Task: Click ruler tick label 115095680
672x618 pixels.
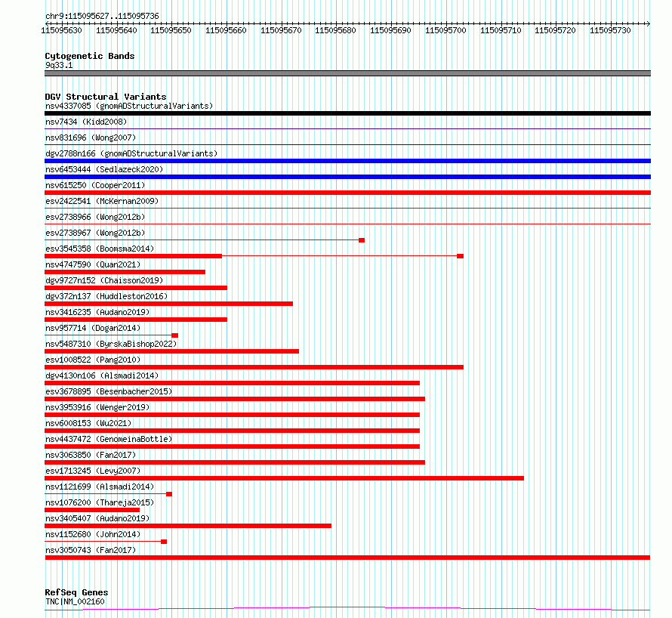Action: (335, 30)
